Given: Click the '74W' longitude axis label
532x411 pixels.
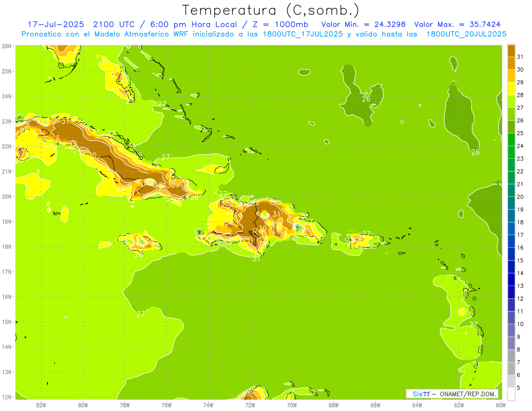Looking at the screenshot, I should point(208,405).
